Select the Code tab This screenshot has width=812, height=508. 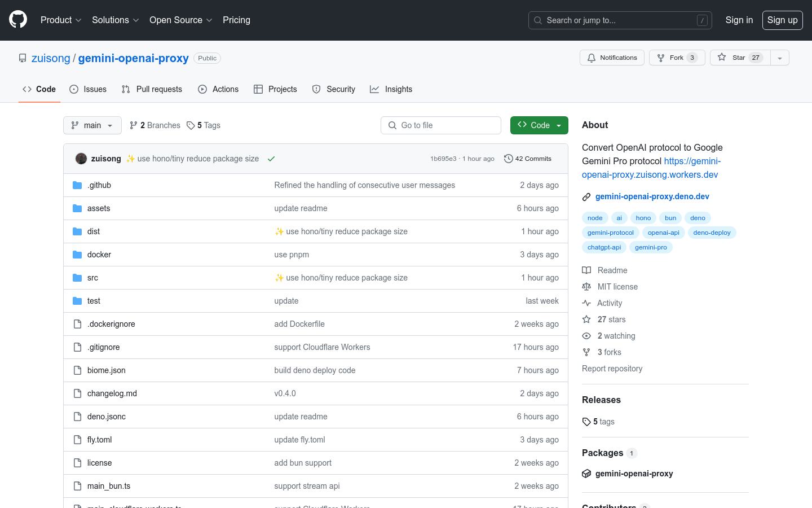(x=39, y=89)
